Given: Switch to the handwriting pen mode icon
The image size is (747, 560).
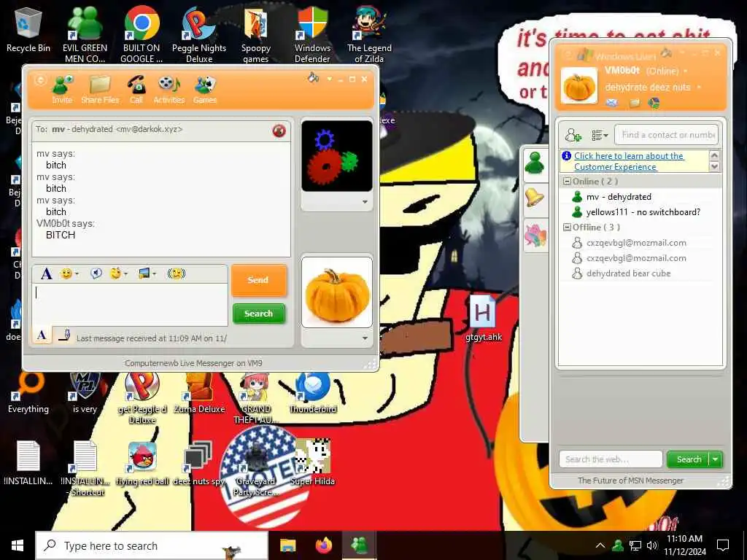Looking at the screenshot, I should coord(64,335).
